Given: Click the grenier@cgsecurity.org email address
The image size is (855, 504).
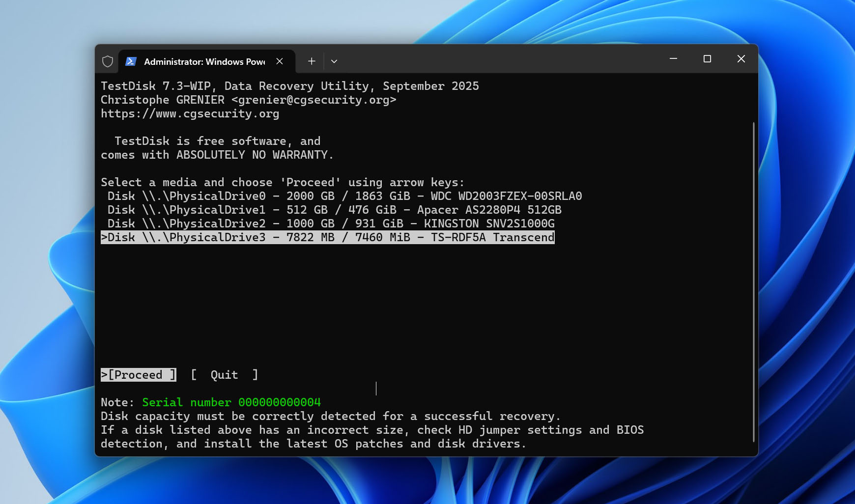Looking at the screenshot, I should click(x=313, y=100).
